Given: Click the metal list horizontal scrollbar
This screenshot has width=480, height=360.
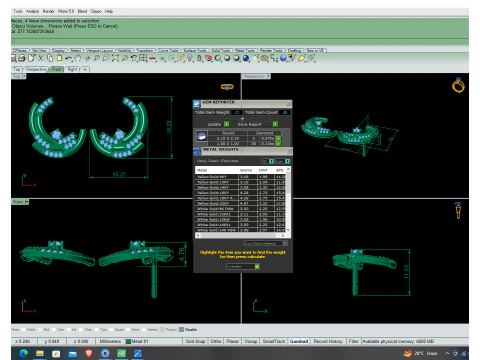Looking at the screenshot, I should click(240, 235).
